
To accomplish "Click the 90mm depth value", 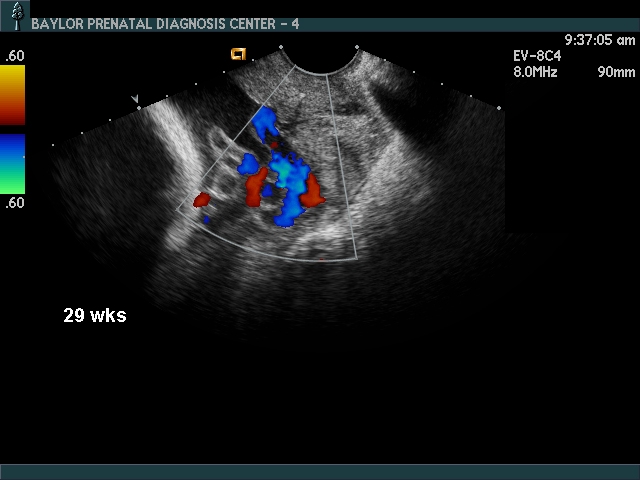I will [616, 72].
